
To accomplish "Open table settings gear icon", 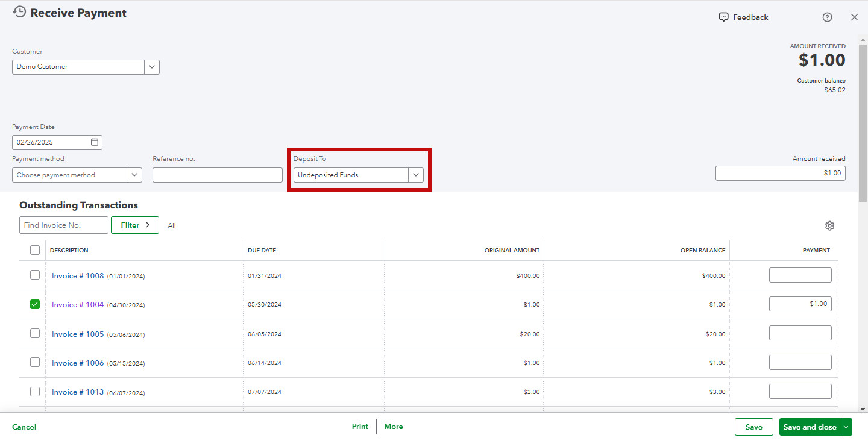I will click(829, 225).
